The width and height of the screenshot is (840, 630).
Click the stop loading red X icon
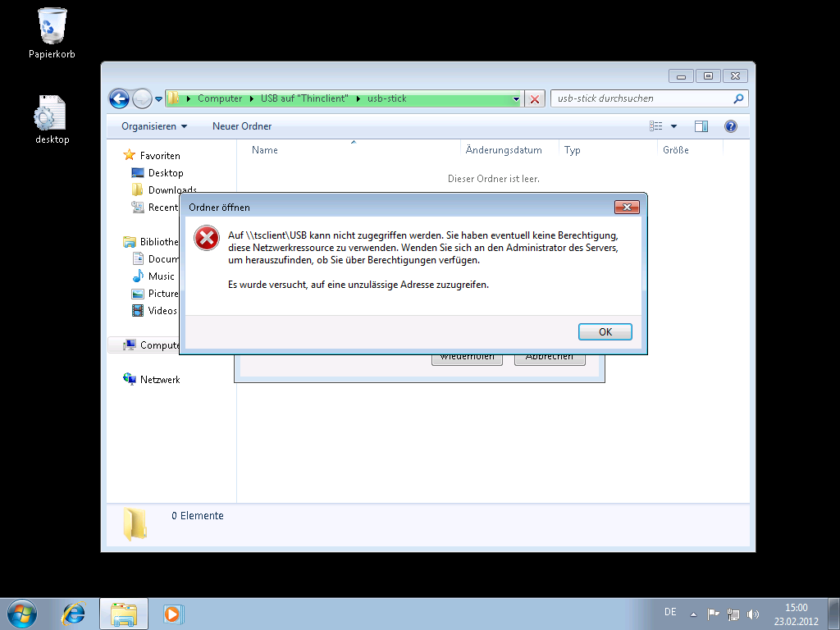(535, 99)
